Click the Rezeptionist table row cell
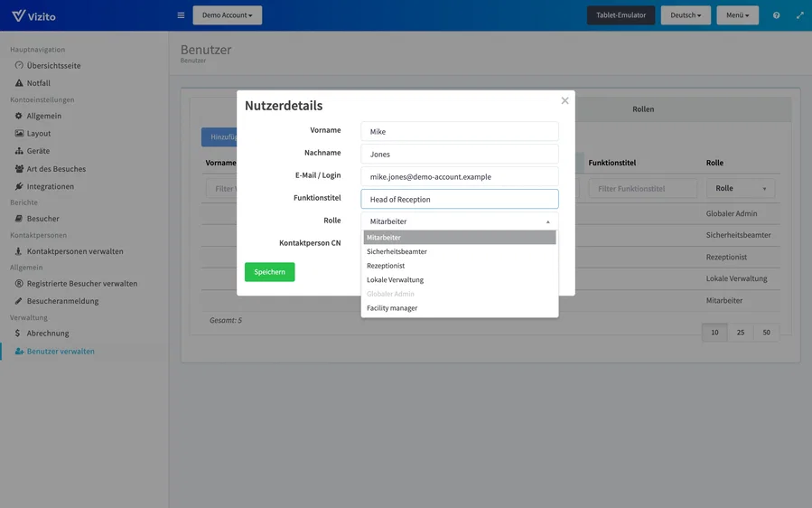Screen dimensions: 812x508 [x=726, y=257]
